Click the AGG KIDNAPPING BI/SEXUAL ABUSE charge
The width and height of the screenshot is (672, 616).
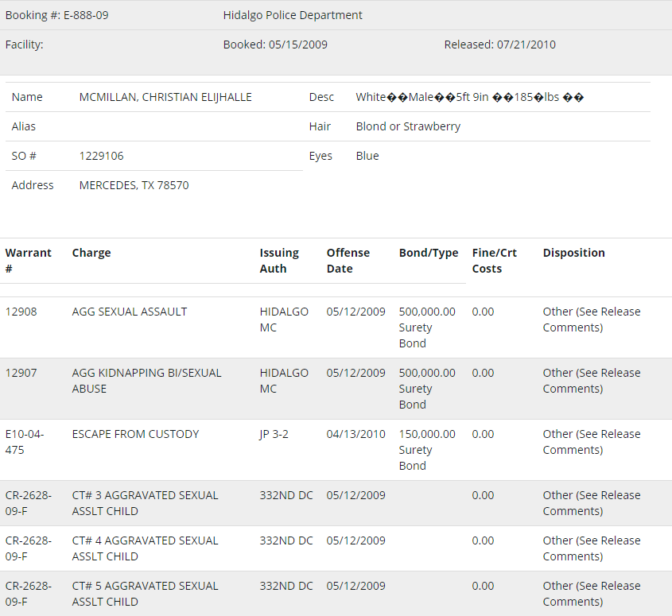pyautogui.click(x=146, y=381)
